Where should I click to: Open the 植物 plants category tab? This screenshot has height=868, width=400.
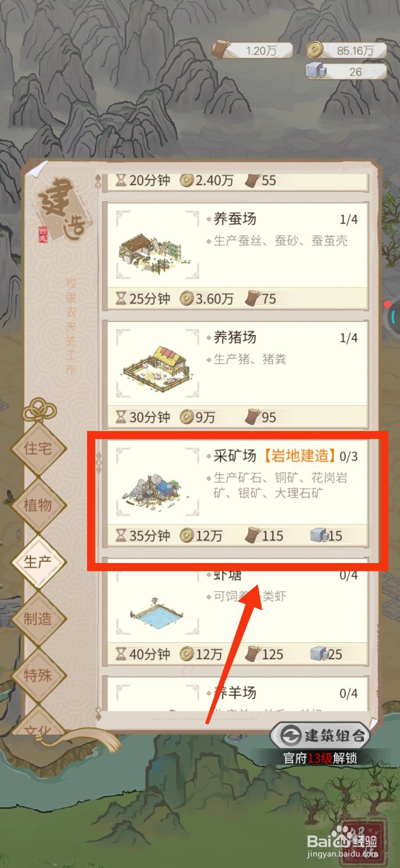[x=37, y=505]
